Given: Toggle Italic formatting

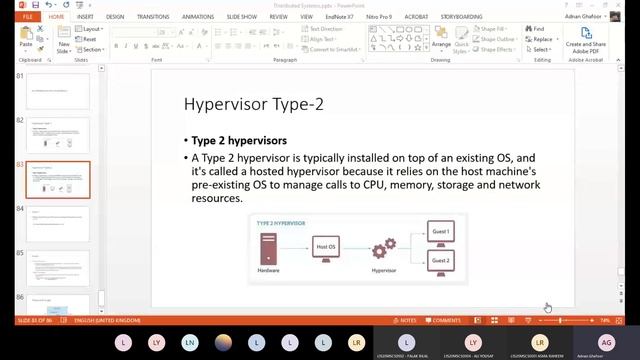Looking at the screenshot, I should (126, 46).
